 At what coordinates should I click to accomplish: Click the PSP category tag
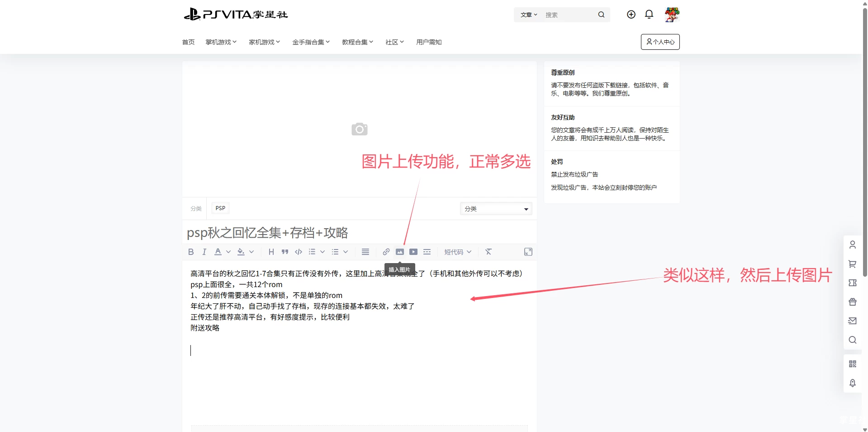pyautogui.click(x=220, y=208)
